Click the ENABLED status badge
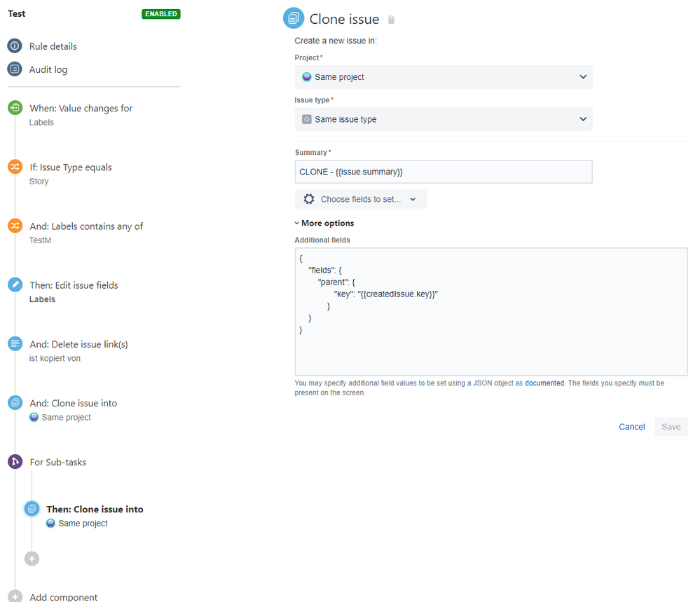The image size is (700, 602). 160,14
